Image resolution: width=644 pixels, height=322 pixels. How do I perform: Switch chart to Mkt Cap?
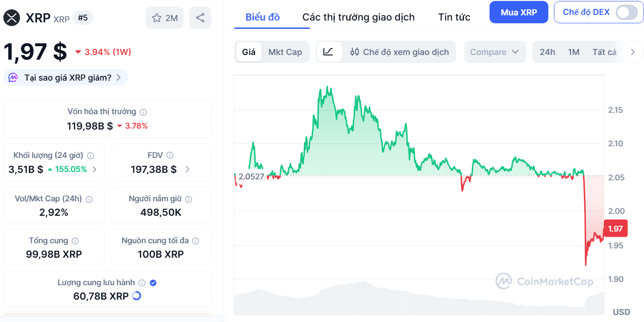click(285, 52)
